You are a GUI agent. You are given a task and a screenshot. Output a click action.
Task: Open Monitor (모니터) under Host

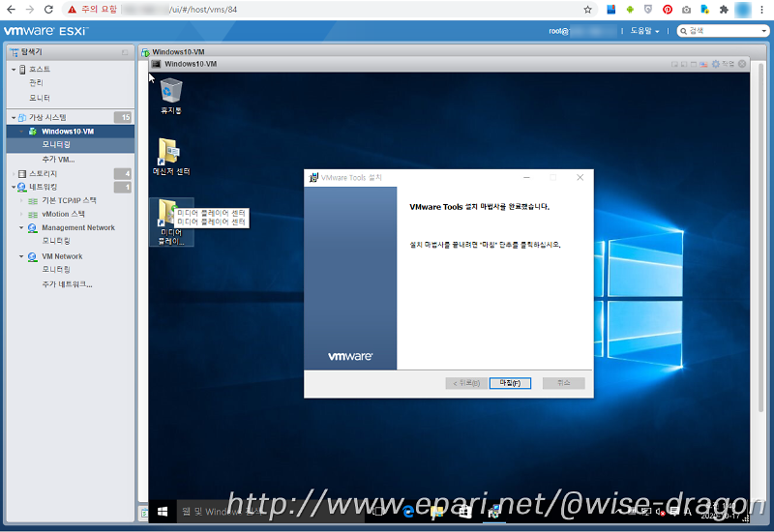(x=40, y=98)
